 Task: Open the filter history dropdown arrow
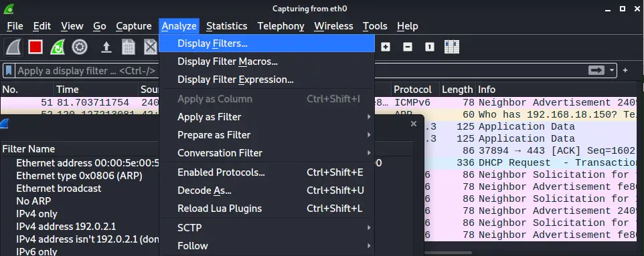(613, 70)
